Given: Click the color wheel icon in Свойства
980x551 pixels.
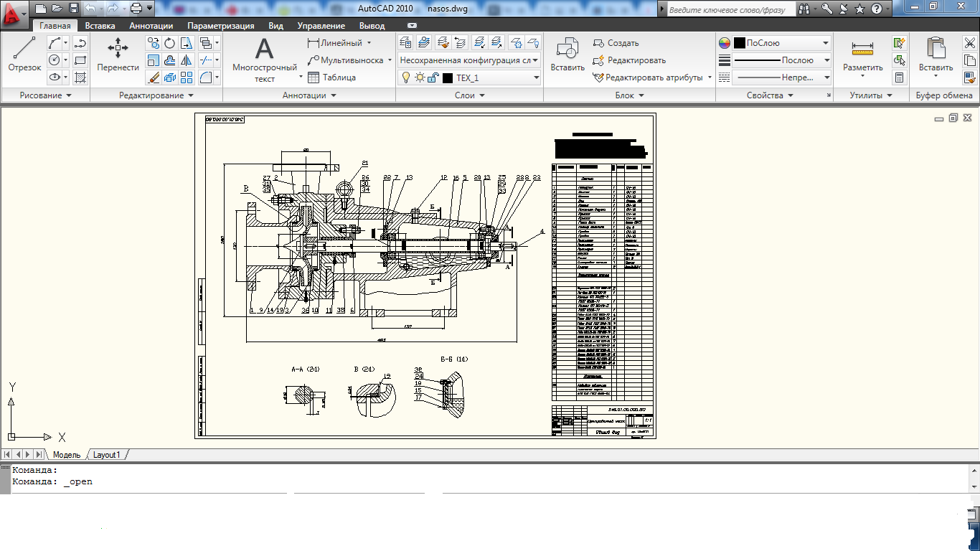Looking at the screenshot, I should [725, 43].
